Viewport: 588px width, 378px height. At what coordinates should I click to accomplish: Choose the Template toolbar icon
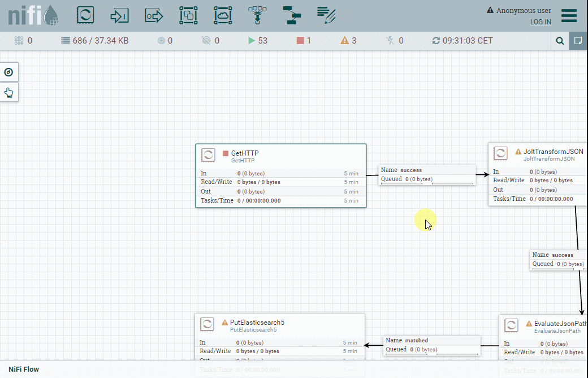tap(292, 15)
